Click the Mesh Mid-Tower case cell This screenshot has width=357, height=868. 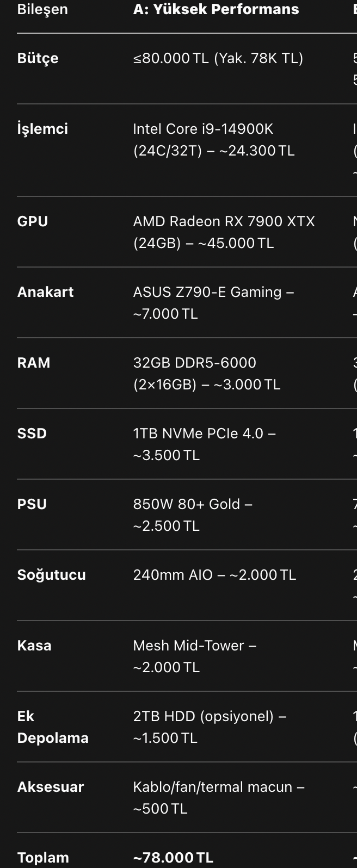coord(195,656)
